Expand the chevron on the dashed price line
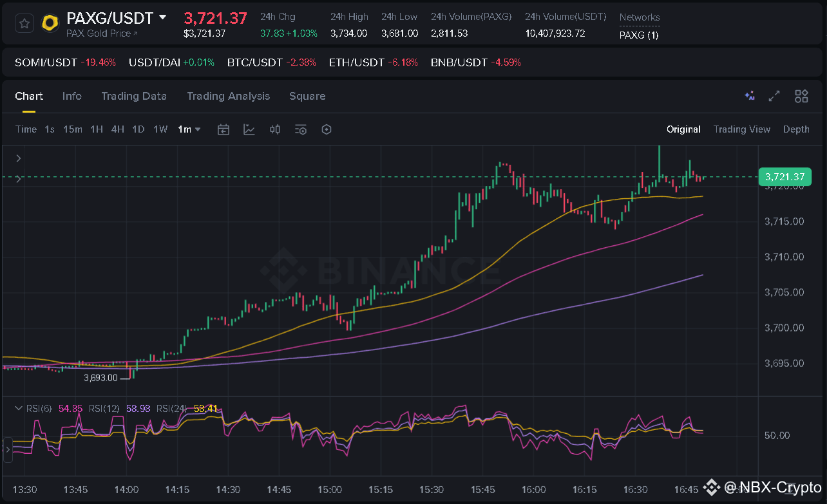The height and width of the screenshot is (504, 827). (x=19, y=180)
